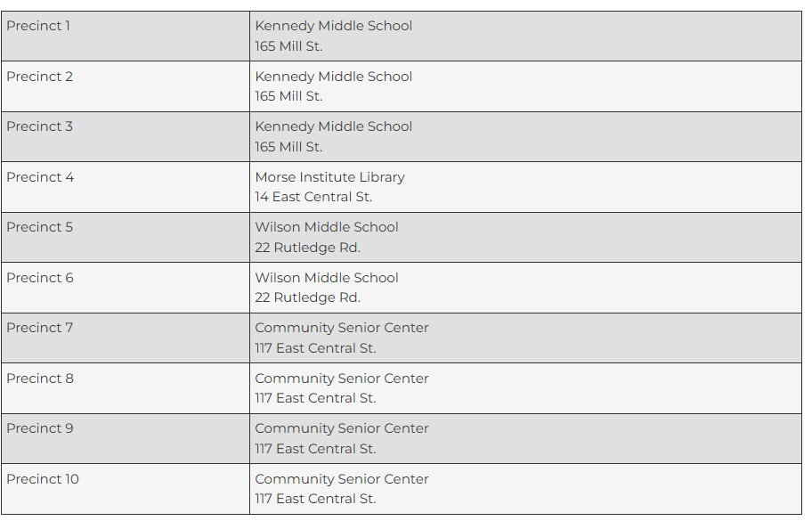812x521 pixels.
Task: Click the Precinct 7 label
Action: pyautogui.click(x=40, y=328)
